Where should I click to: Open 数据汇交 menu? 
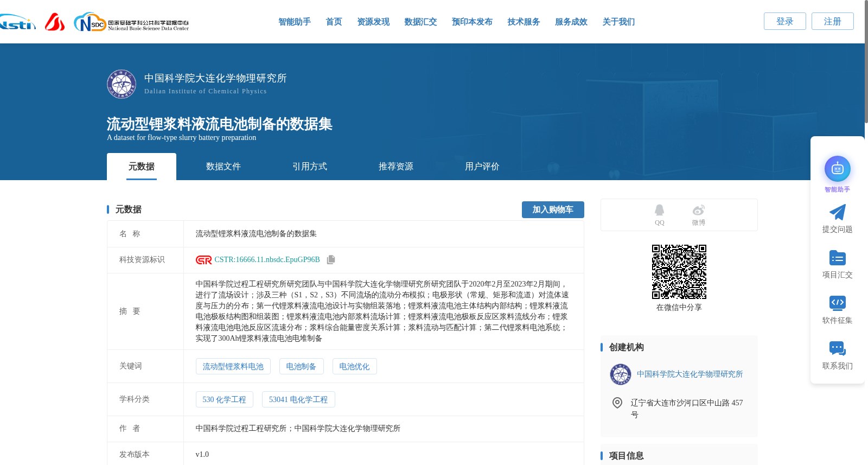(420, 22)
